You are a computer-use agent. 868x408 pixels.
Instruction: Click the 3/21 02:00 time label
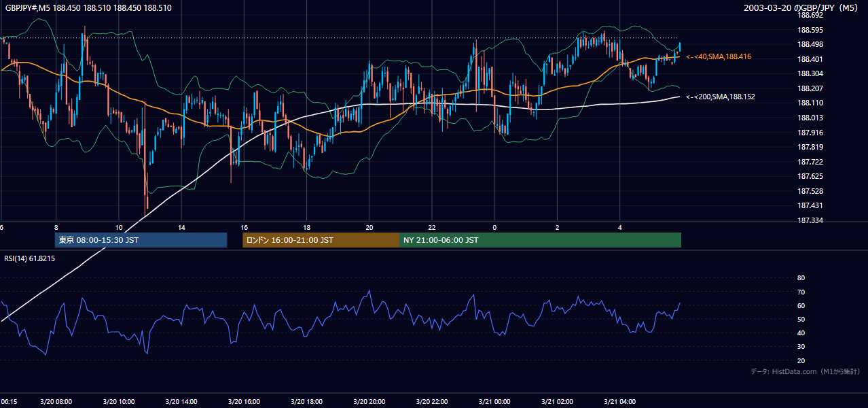click(x=557, y=402)
